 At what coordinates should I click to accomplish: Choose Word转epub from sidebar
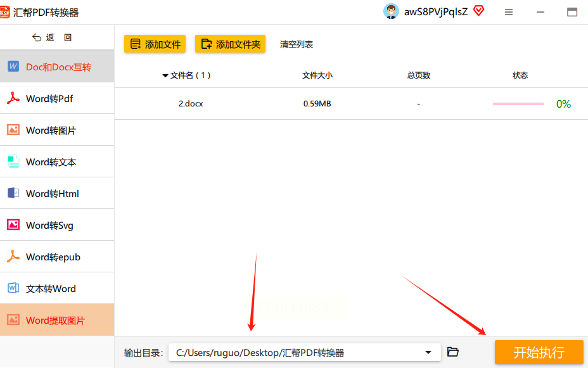pyautogui.click(x=57, y=257)
